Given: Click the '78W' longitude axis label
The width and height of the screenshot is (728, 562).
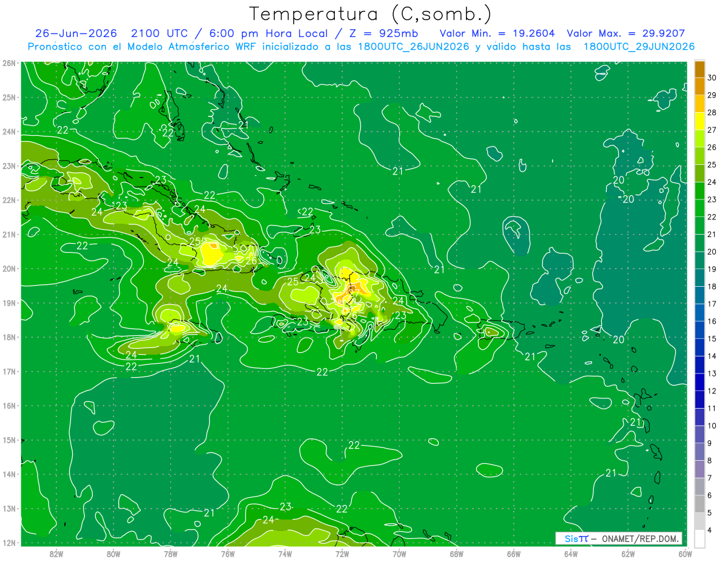Looking at the screenshot, I should click(x=170, y=554).
